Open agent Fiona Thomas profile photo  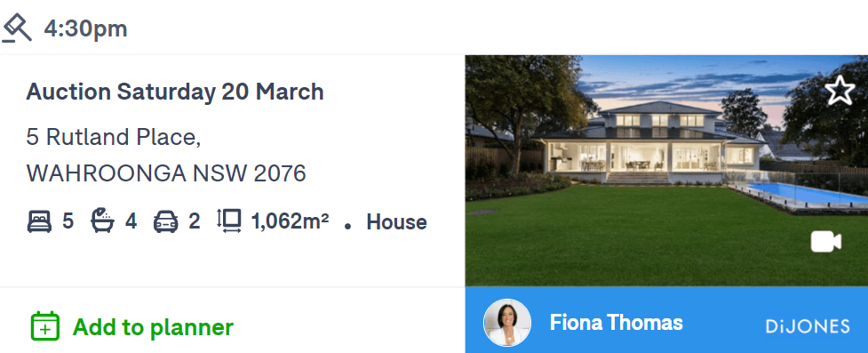(507, 323)
